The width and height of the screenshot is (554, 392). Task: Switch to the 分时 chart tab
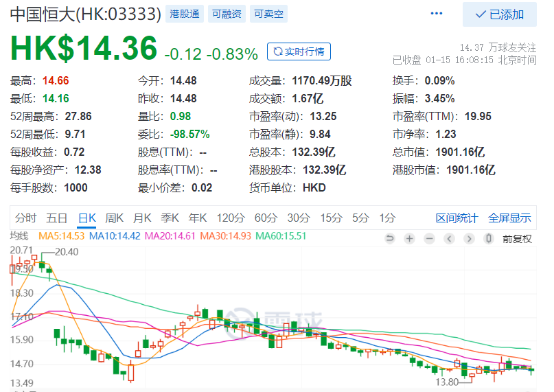[x=25, y=218]
